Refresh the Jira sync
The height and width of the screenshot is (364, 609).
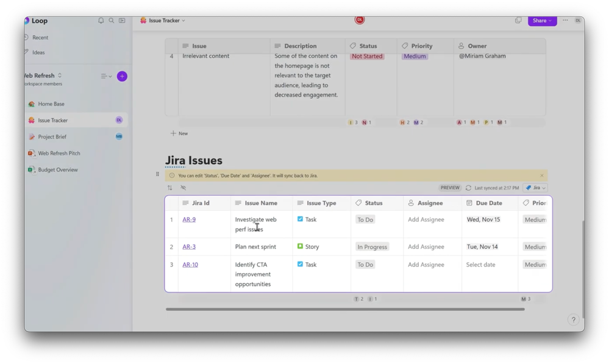468,188
